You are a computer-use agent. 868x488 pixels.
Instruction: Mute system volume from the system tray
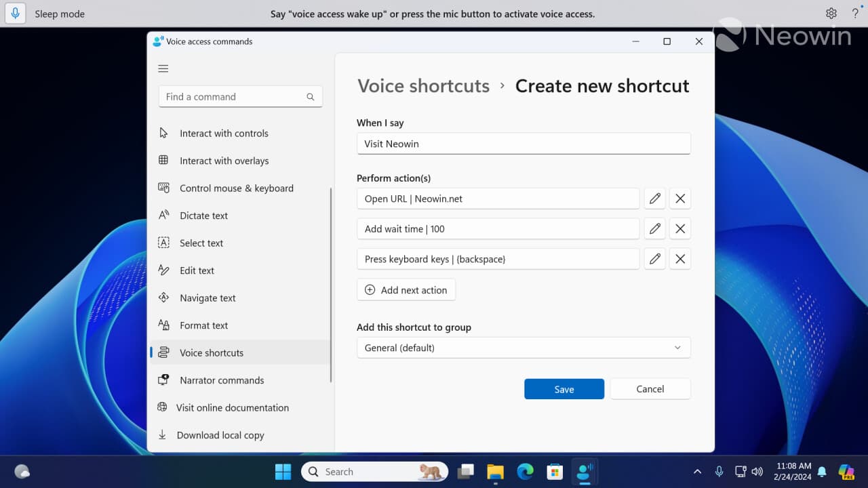(757, 472)
